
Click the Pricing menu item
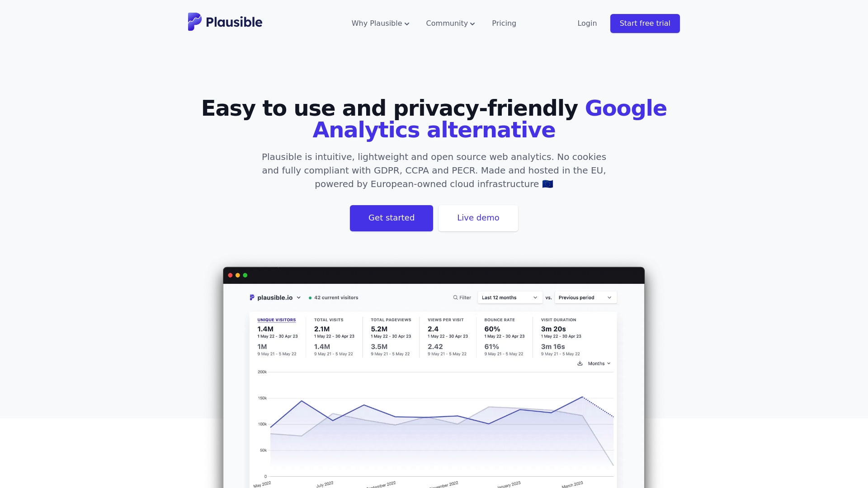504,23
